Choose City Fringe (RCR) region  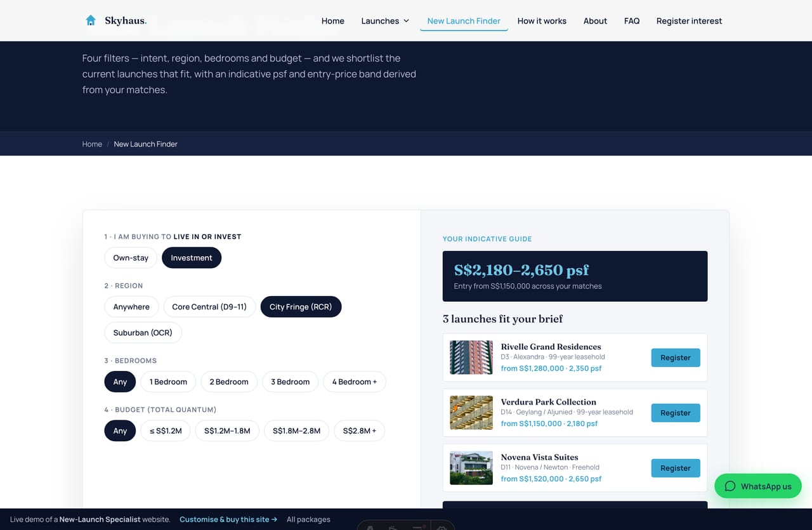301,307
